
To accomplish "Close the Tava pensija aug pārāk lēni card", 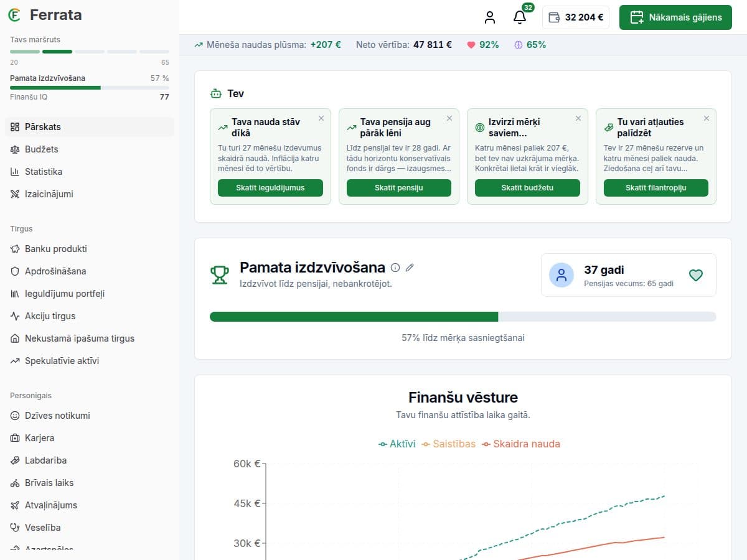I will tap(449, 118).
